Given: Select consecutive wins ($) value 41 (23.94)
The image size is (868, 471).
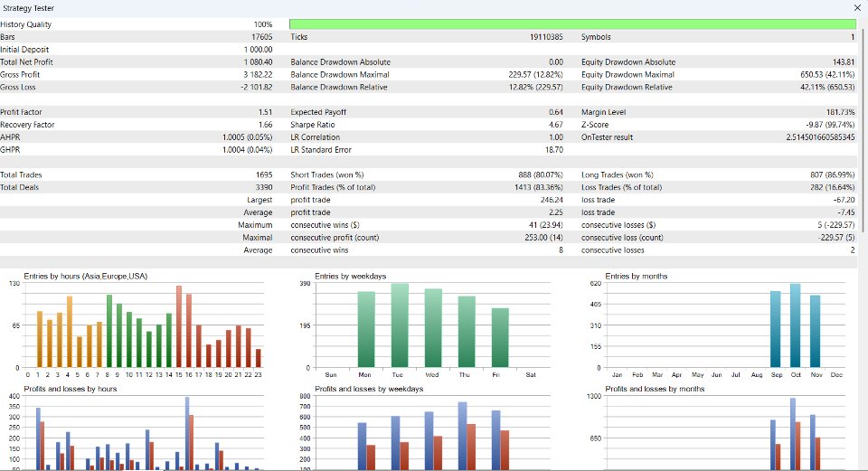Looking at the screenshot, I should click(x=546, y=225).
